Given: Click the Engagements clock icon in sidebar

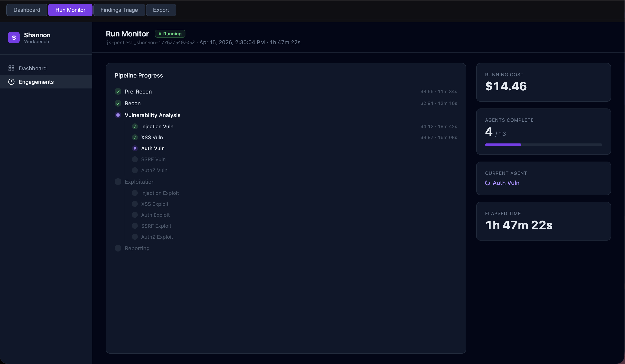Looking at the screenshot, I should coord(11,82).
